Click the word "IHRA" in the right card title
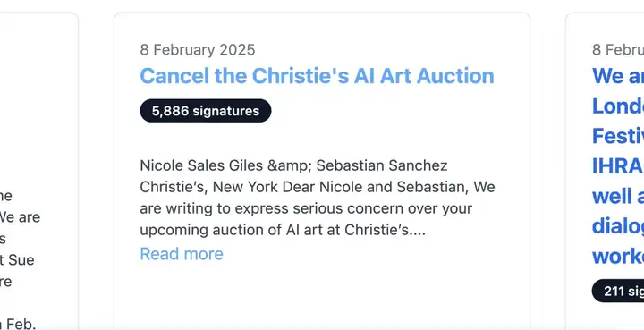 617,166
